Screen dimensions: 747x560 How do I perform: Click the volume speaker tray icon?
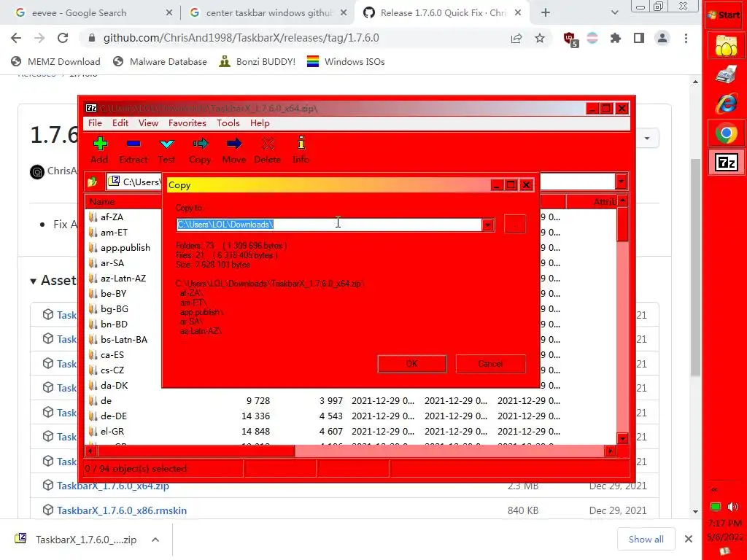point(733,506)
